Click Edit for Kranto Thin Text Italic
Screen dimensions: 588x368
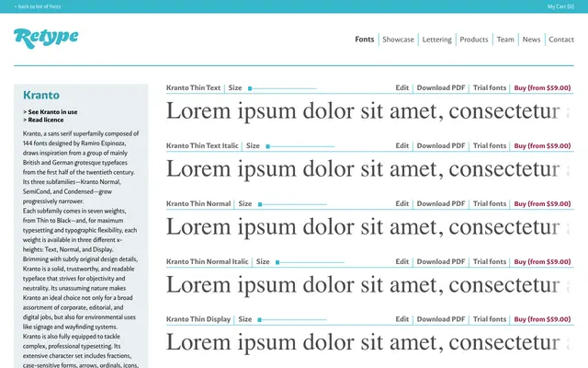tap(402, 145)
